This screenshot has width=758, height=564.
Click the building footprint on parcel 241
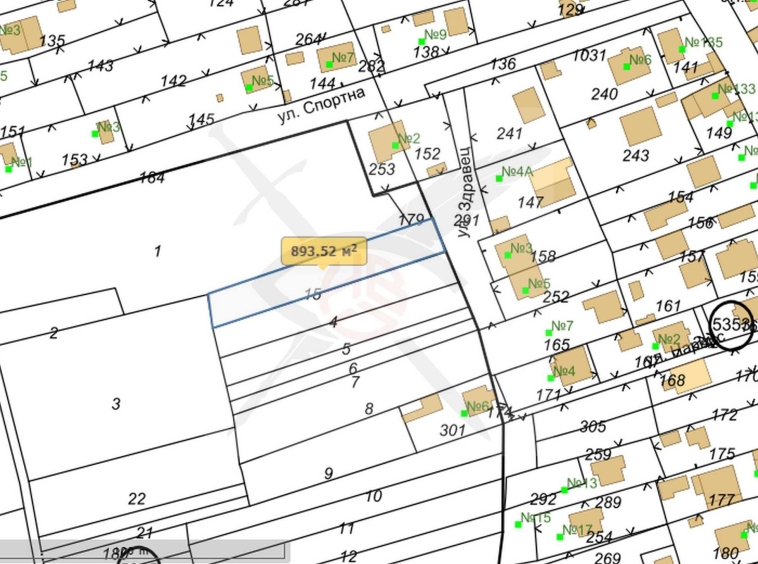click(x=528, y=106)
